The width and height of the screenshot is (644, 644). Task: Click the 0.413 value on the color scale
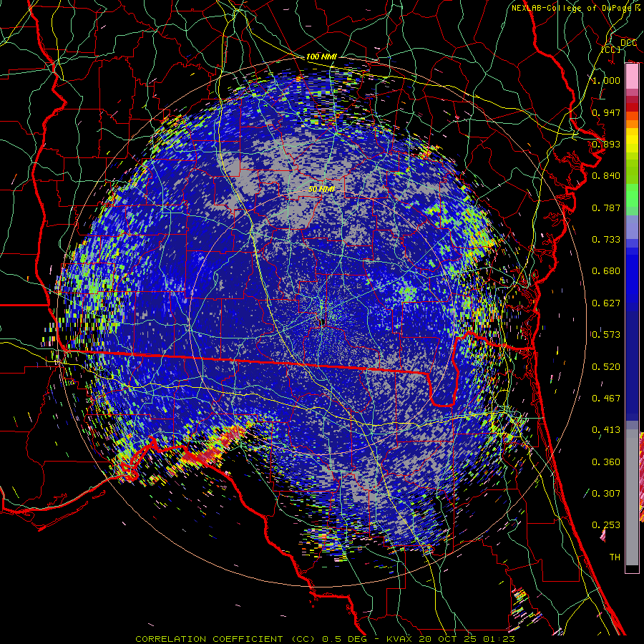(606, 430)
